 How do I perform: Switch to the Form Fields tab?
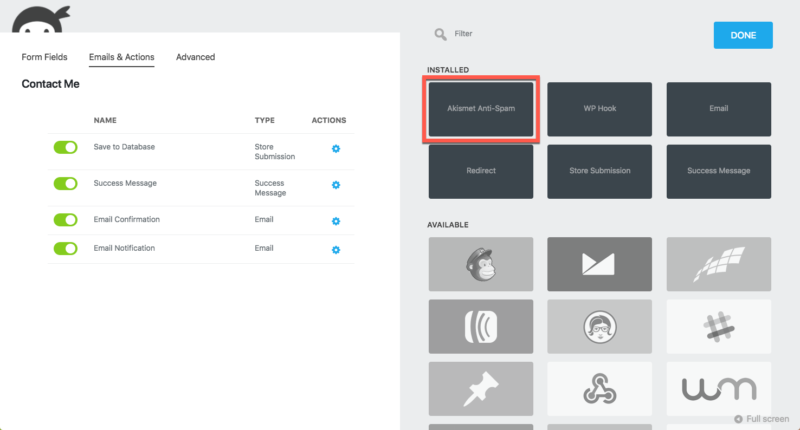click(x=45, y=57)
